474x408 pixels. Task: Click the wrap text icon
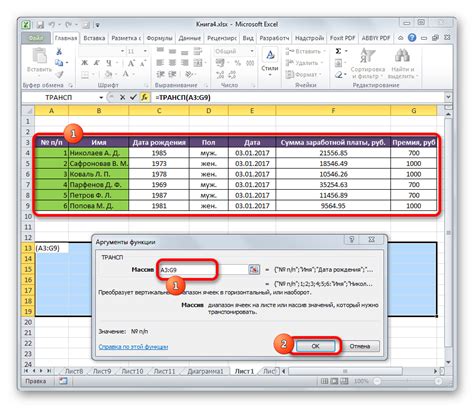198,51
